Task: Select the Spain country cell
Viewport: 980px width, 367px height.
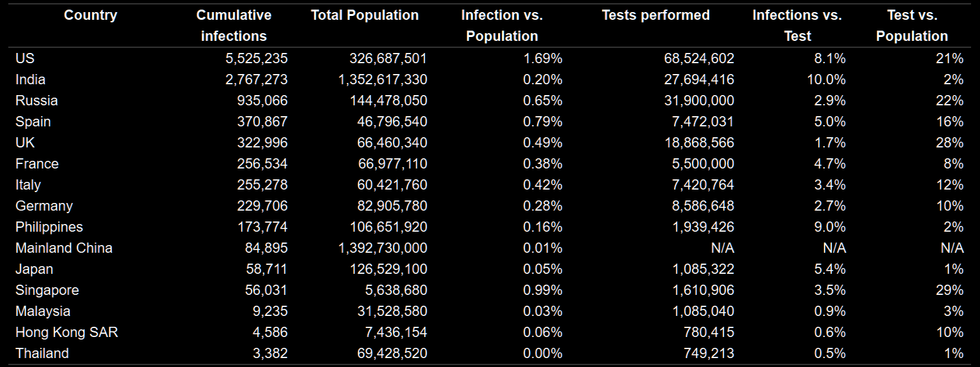Action: coord(33,122)
